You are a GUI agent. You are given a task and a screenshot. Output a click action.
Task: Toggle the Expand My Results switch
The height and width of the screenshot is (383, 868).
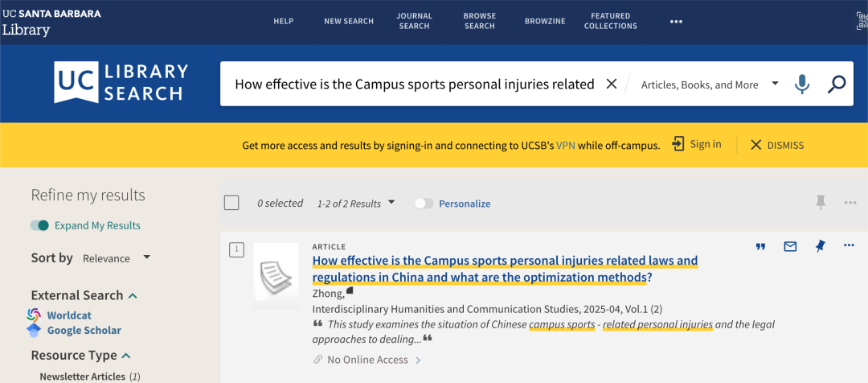click(40, 225)
